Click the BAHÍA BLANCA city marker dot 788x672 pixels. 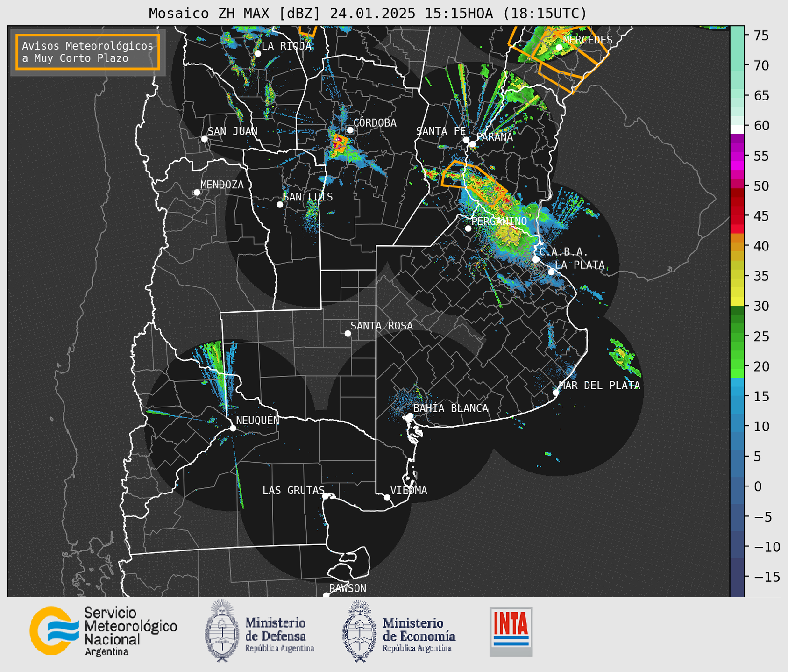pyautogui.click(x=410, y=416)
